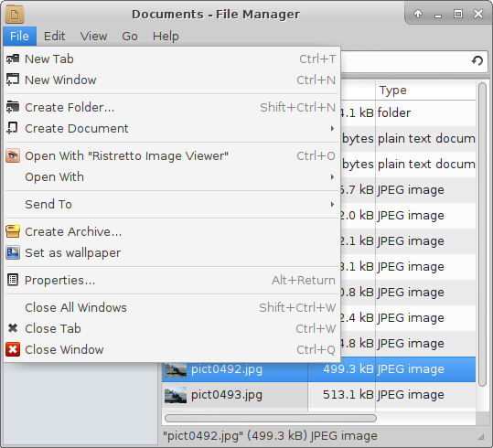Select the pict0493.jpg thumbnail
Screen dimensions: 493x448
(x=176, y=395)
